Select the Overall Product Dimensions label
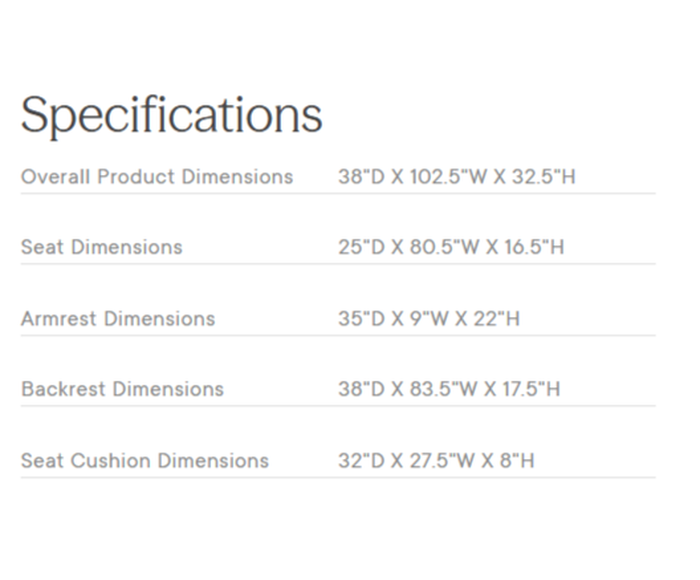 tap(157, 177)
